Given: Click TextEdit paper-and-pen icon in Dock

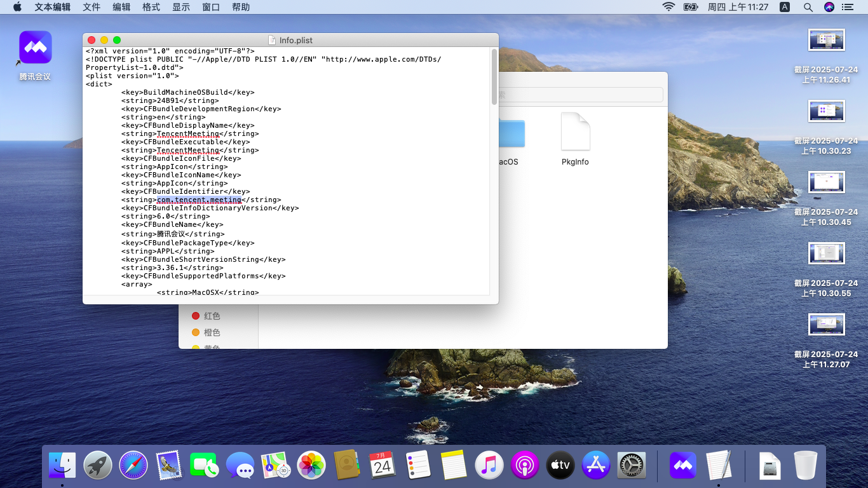Looking at the screenshot, I should [x=719, y=466].
